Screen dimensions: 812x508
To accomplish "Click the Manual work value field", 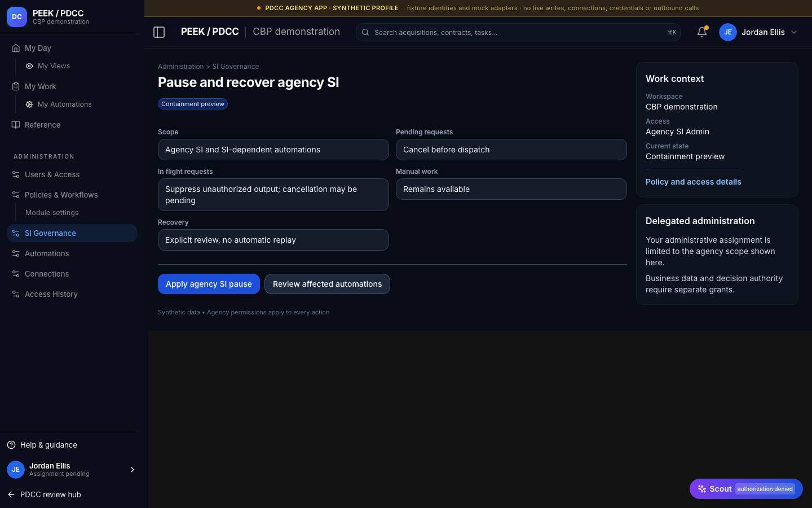I will click(x=511, y=189).
